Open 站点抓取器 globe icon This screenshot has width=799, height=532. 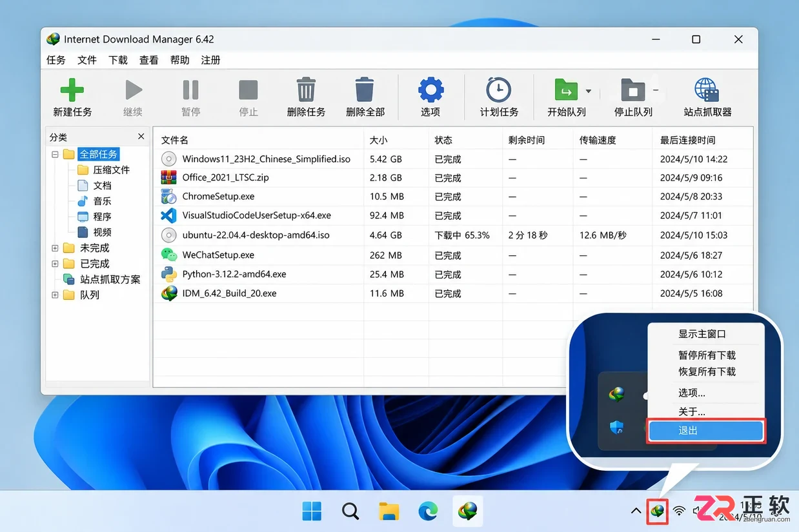tap(707, 90)
